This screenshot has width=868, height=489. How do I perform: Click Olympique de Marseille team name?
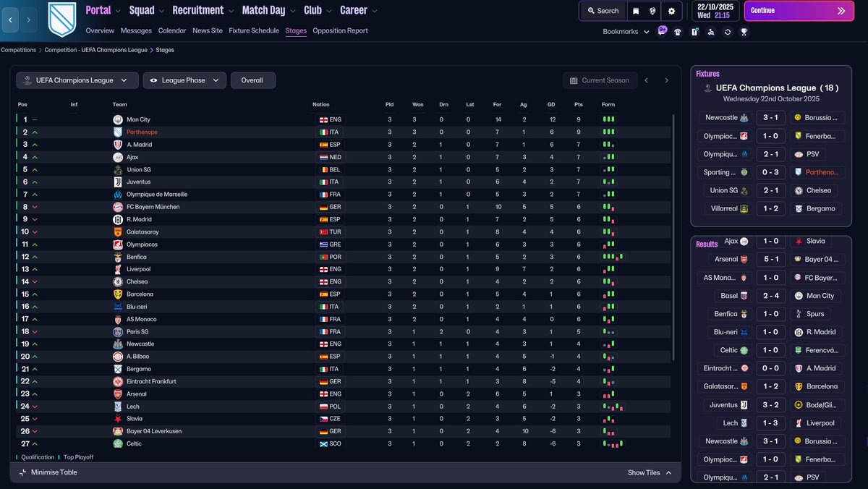coord(157,195)
